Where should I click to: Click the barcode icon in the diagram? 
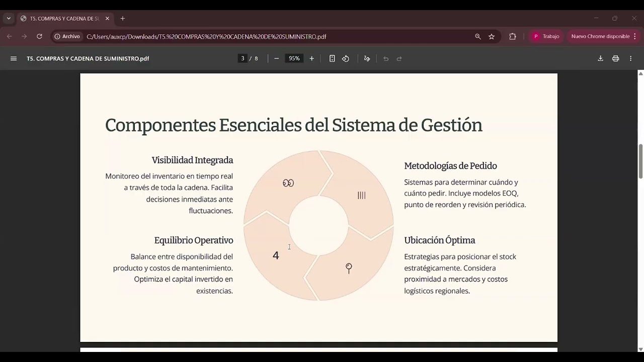click(361, 195)
